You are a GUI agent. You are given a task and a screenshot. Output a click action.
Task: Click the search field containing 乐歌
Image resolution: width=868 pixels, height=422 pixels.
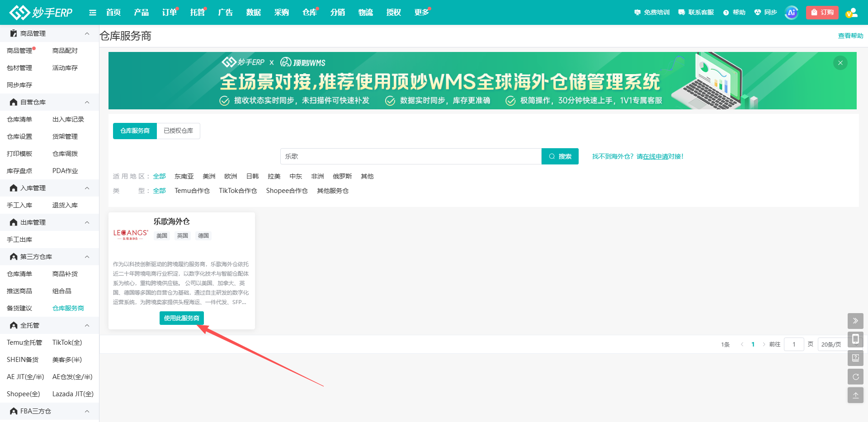tap(411, 156)
